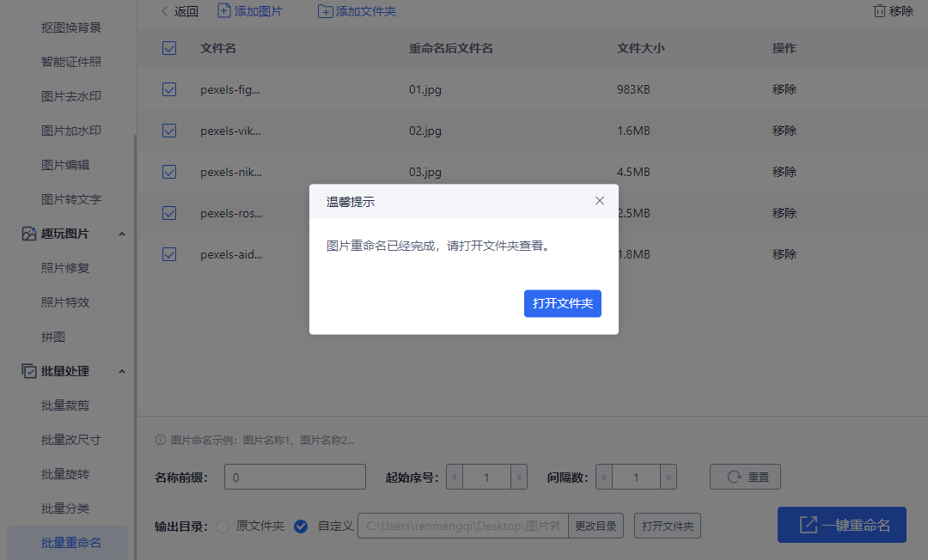Increase 起始序号 with the right arrow

519,478
